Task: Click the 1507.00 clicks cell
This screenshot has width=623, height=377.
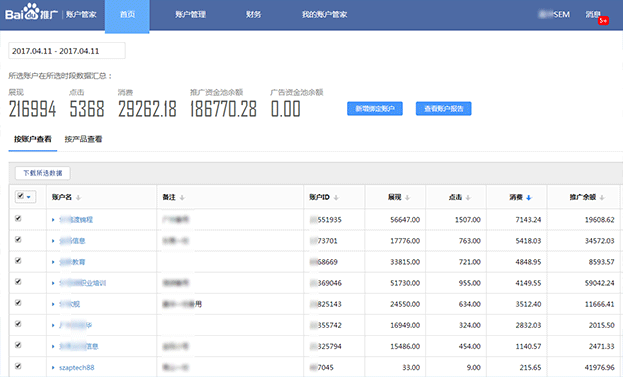Action: tap(468, 220)
